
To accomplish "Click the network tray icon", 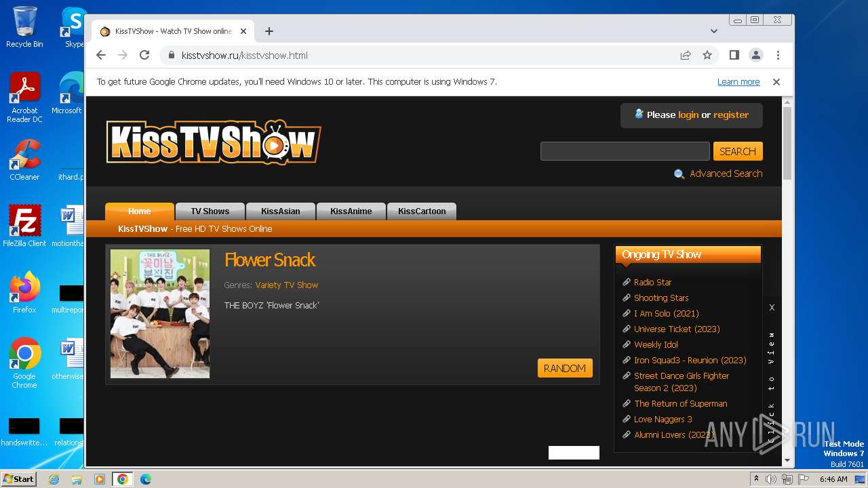I will click(787, 479).
